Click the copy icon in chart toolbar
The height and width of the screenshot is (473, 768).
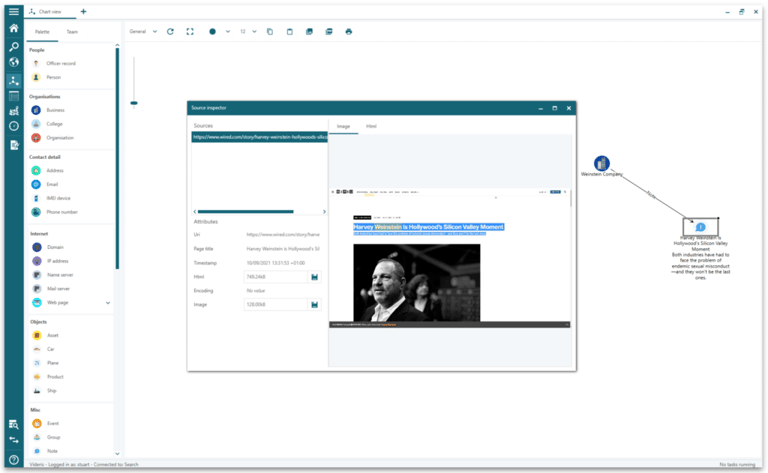tap(270, 31)
